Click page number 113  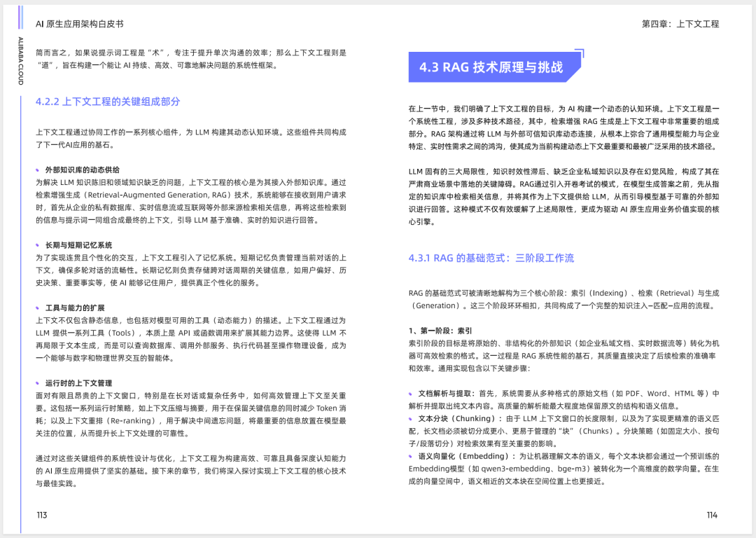42,516
